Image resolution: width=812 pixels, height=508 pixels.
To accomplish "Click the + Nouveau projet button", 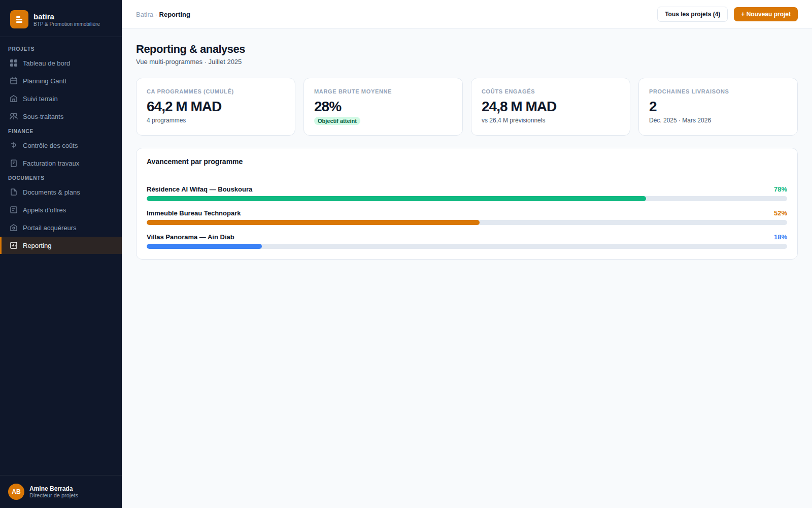I will (765, 14).
